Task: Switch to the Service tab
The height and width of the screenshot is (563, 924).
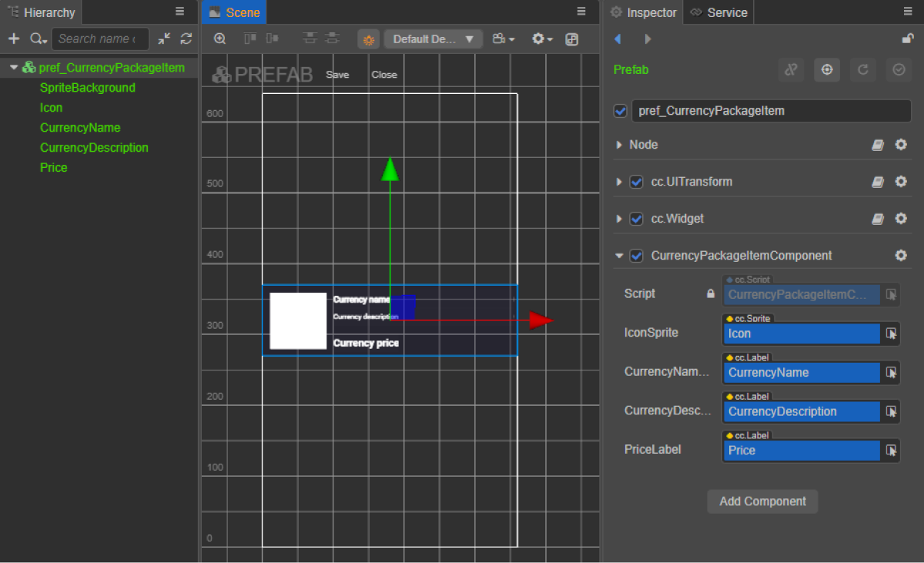Action: pyautogui.click(x=719, y=12)
